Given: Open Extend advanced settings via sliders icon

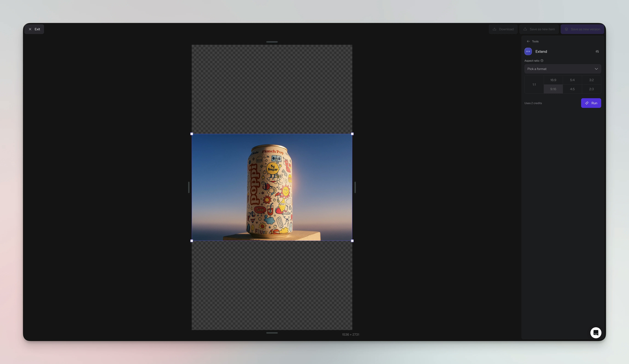Looking at the screenshot, I should (x=597, y=52).
